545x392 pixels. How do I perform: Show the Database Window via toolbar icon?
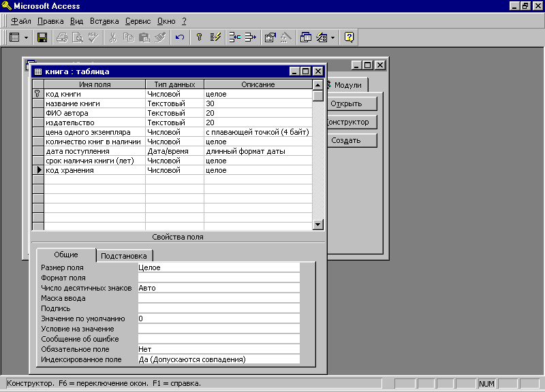[305, 37]
